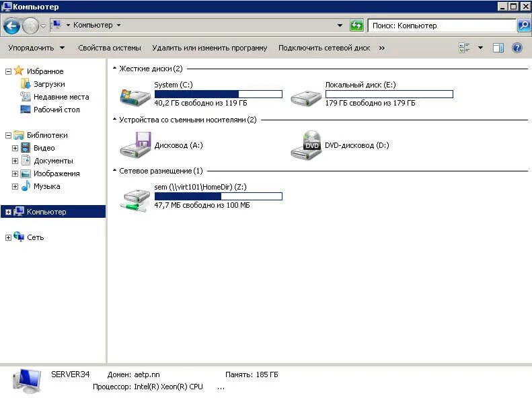Screen dimensions: 532x398
Task: Collapse the Избранное tree node
Action: coord(9,71)
